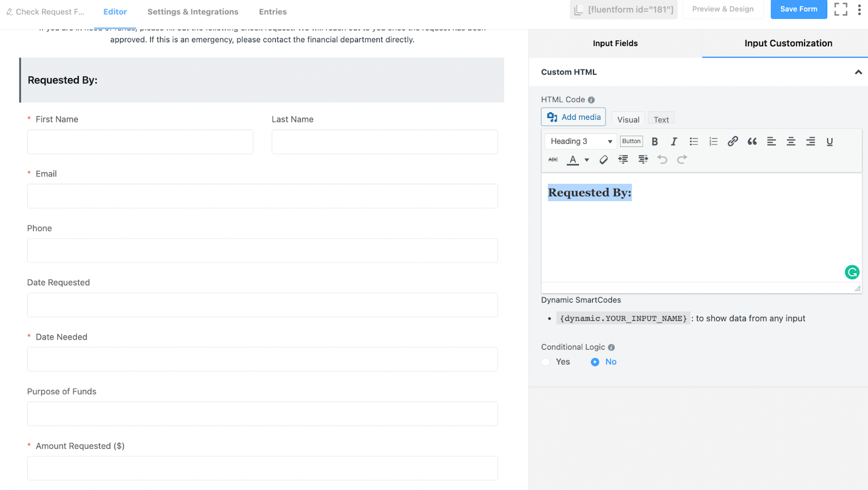Clear formatting with eraser icon
The height and width of the screenshot is (490, 868).
(x=603, y=159)
